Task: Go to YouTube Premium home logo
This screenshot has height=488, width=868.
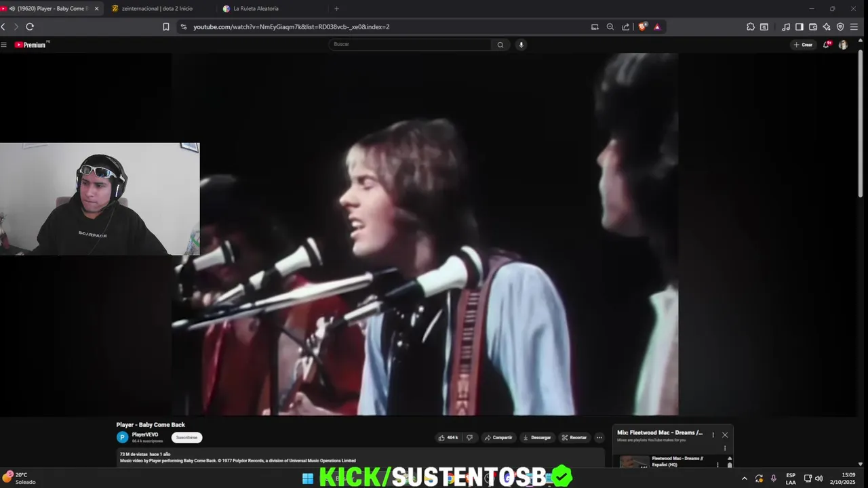Action: [x=30, y=45]
